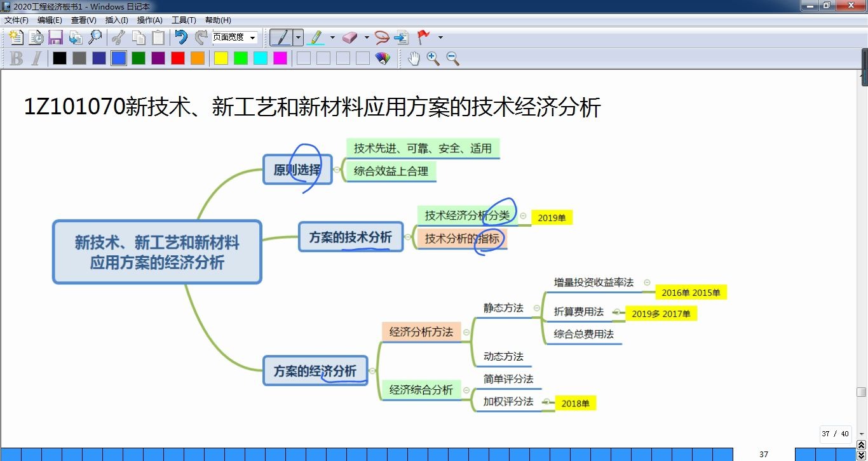Click the Zoom in magnifier icon

435,58
